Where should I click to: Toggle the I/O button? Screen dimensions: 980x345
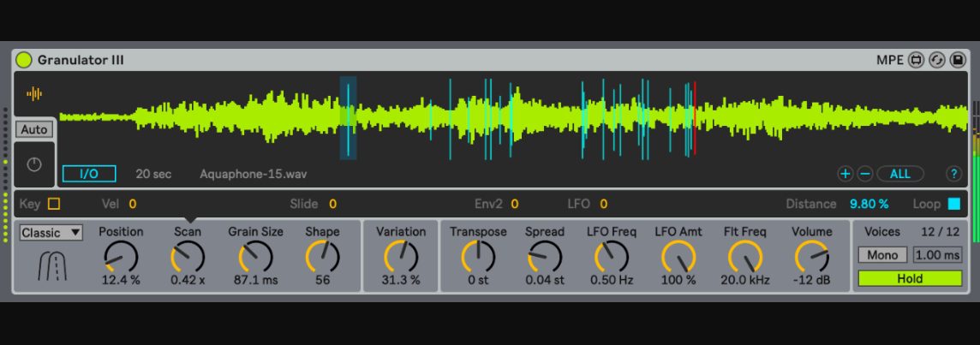[x=89, y=174]
